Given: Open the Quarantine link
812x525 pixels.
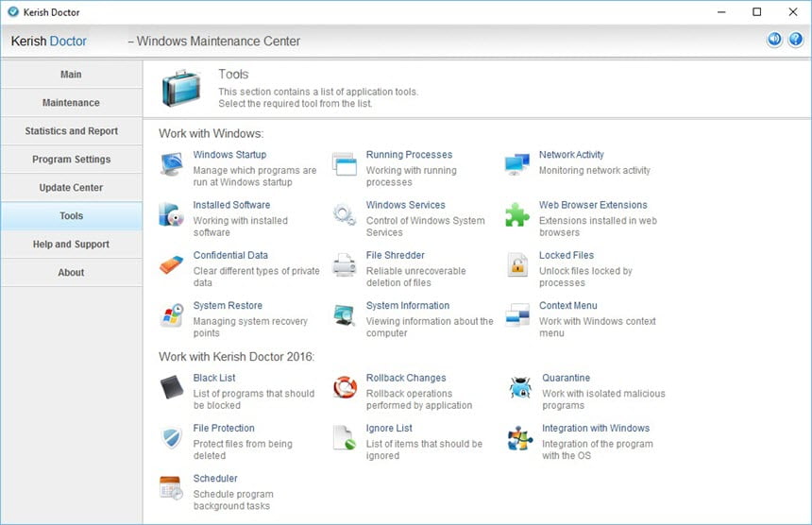Looking at the screenshot, I should pyautogui.click(x=566, y=378).
